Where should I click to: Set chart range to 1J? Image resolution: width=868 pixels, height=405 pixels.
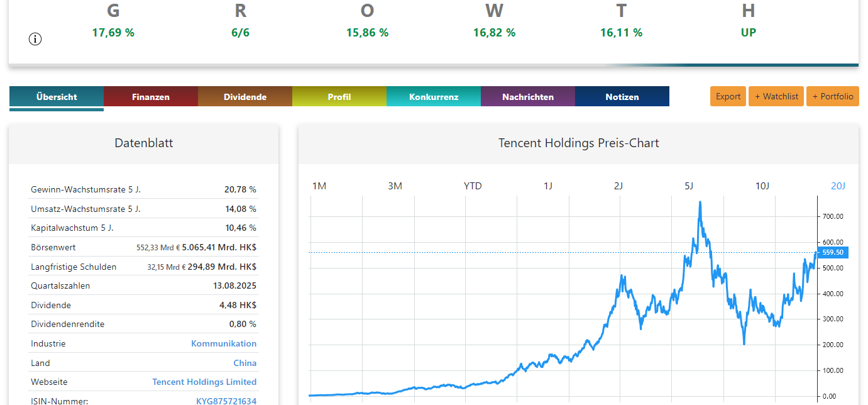[548, 186]
